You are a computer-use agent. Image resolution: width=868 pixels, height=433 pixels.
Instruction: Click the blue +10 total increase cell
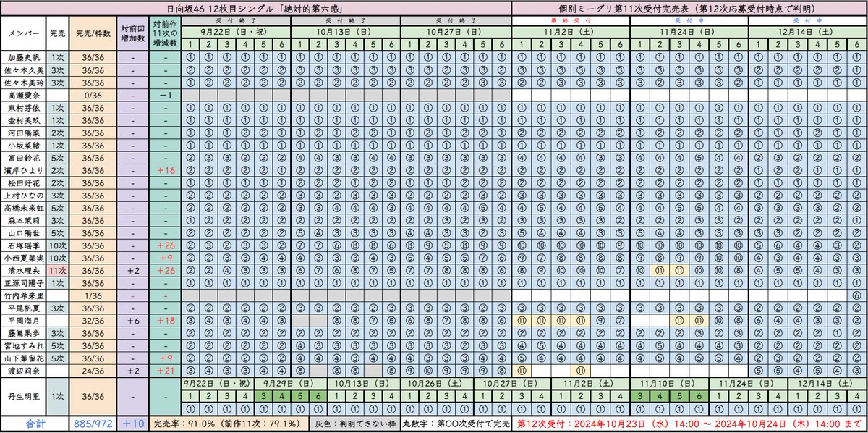pos(131,421)
